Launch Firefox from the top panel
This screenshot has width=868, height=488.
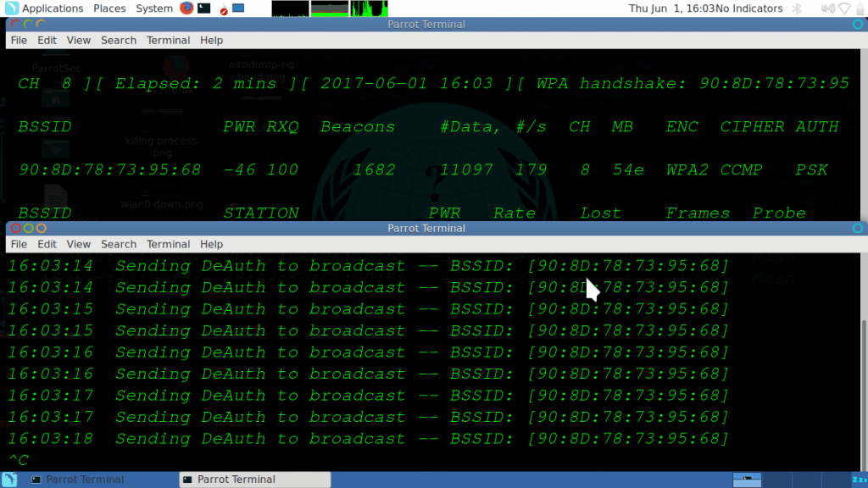pos(186,8)
